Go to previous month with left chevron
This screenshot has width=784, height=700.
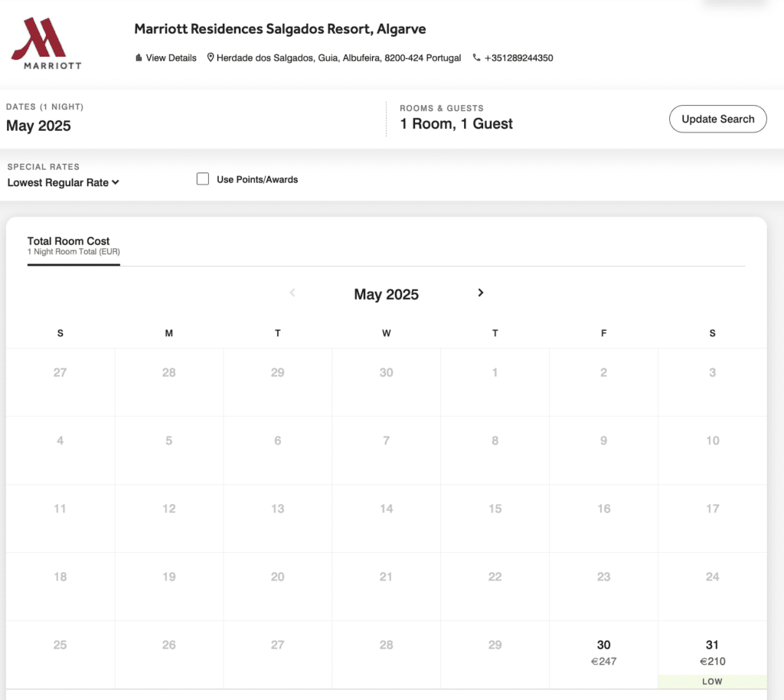coord(292,293)
